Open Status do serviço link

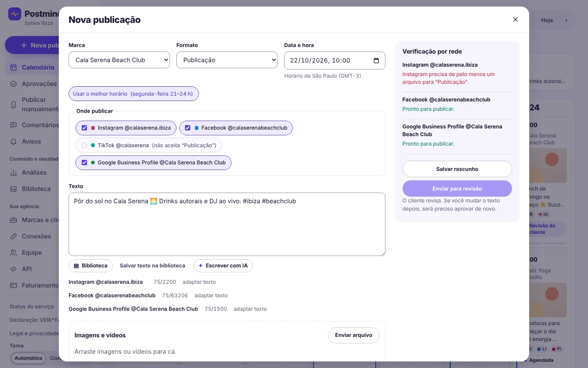coord(32,307)
